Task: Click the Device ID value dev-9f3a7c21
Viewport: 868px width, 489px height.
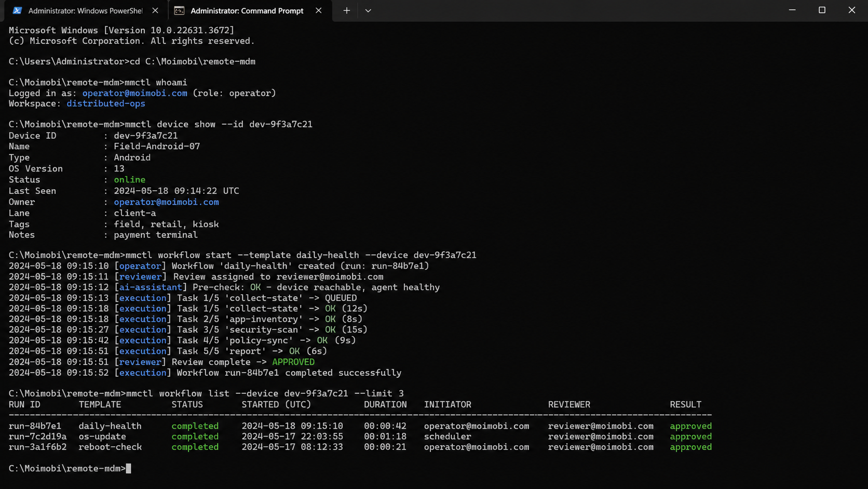Action: coord(146,136)
